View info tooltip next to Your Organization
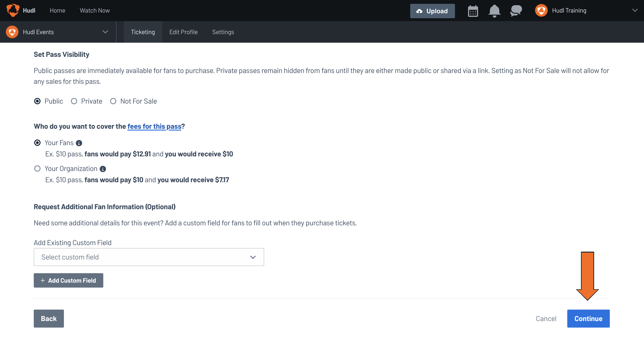The image size is (644, 346). click(103, 169)
